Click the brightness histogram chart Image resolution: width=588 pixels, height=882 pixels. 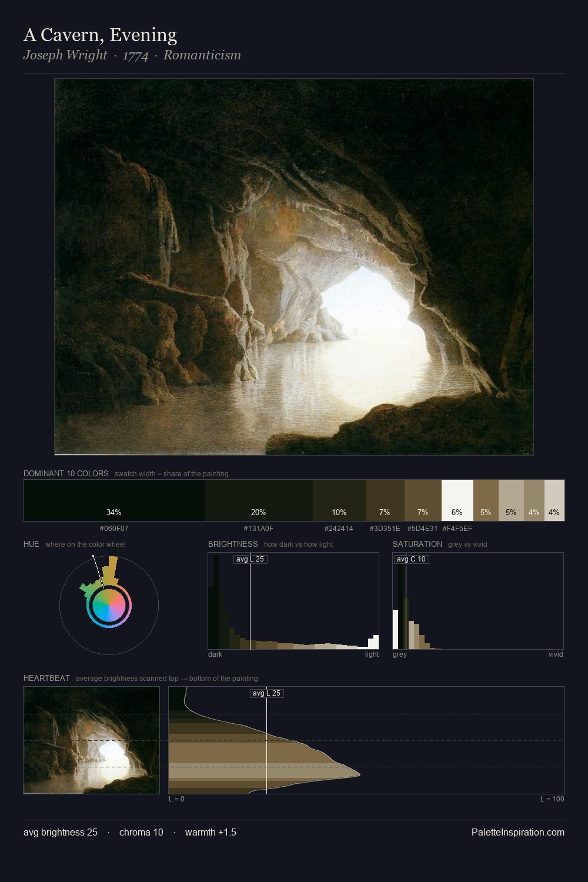click(x=293, y=601)
